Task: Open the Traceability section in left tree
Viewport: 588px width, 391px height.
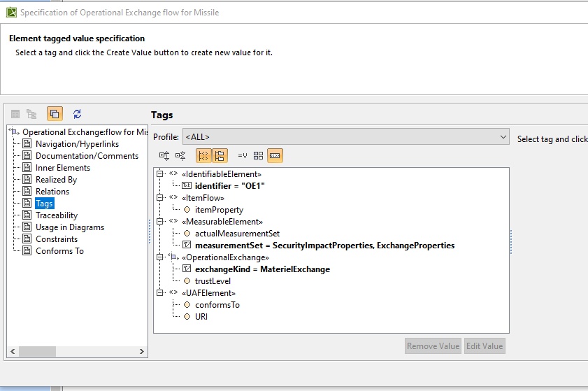Action: (57, 215)
